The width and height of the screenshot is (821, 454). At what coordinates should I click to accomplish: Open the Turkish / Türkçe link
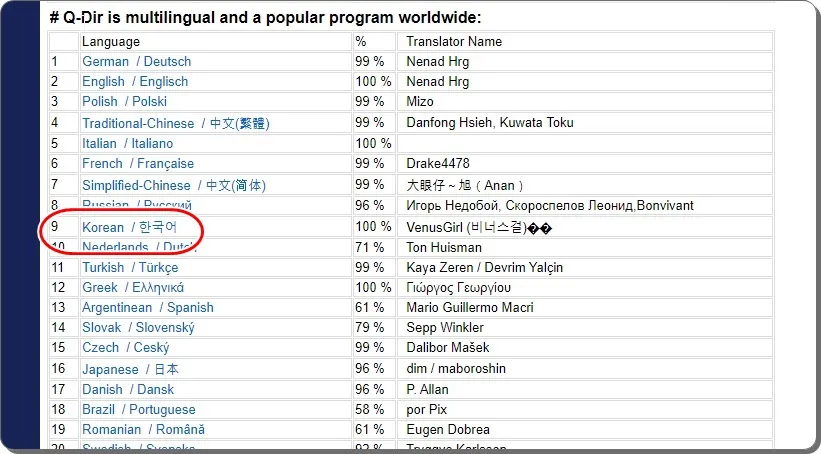pos(130,268)
